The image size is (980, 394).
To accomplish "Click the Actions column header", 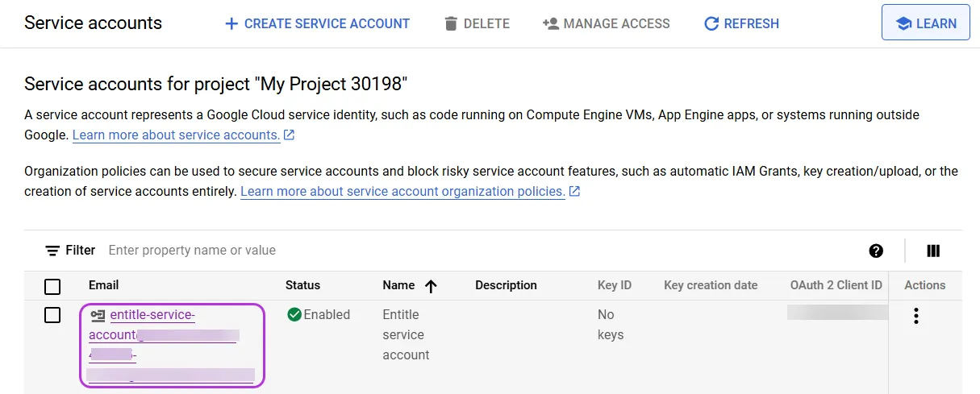I will click(925, 285).
